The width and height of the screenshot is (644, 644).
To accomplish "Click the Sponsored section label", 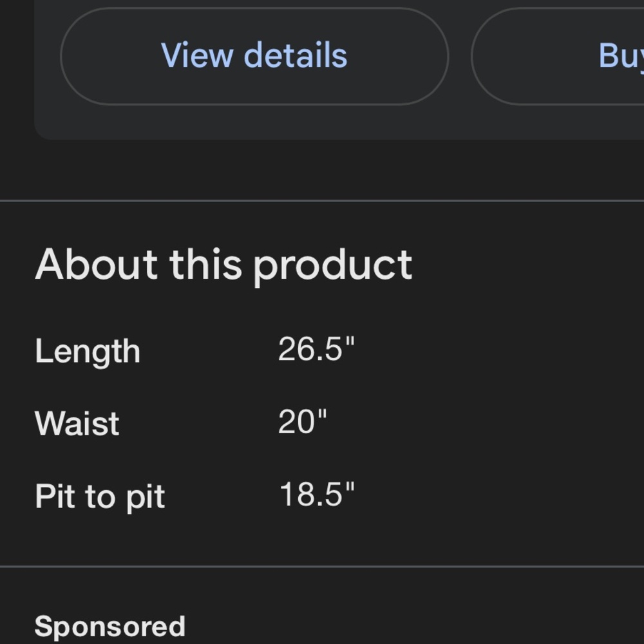I will 109,627.
